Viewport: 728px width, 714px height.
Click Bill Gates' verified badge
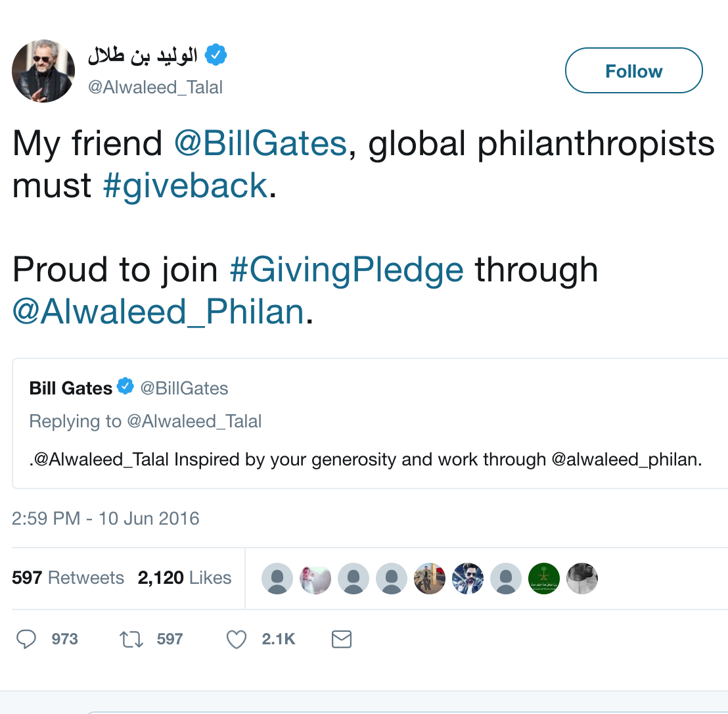(125, 387)
